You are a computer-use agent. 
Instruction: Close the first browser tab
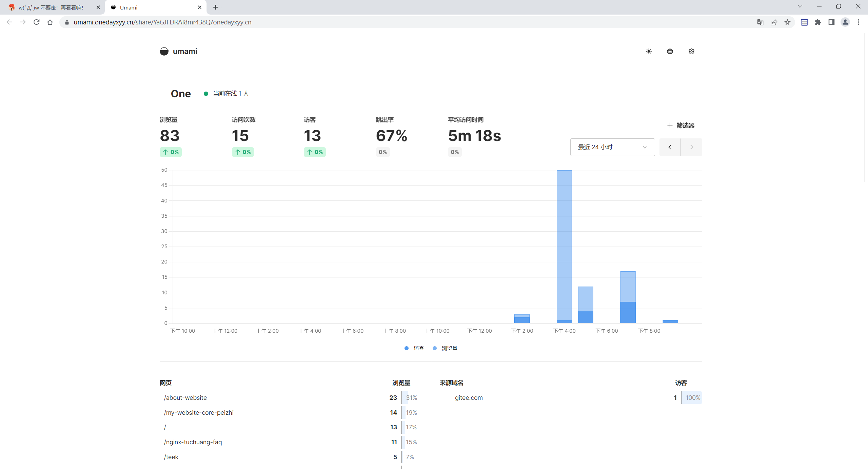click(x=98, y=7)
